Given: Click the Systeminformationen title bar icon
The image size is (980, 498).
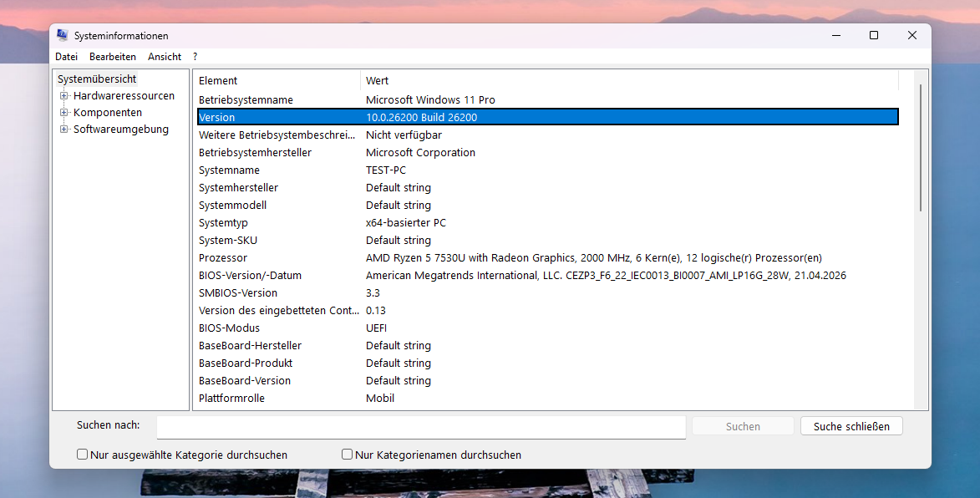Looking at the screenshot, I should (x=62, y=36).
